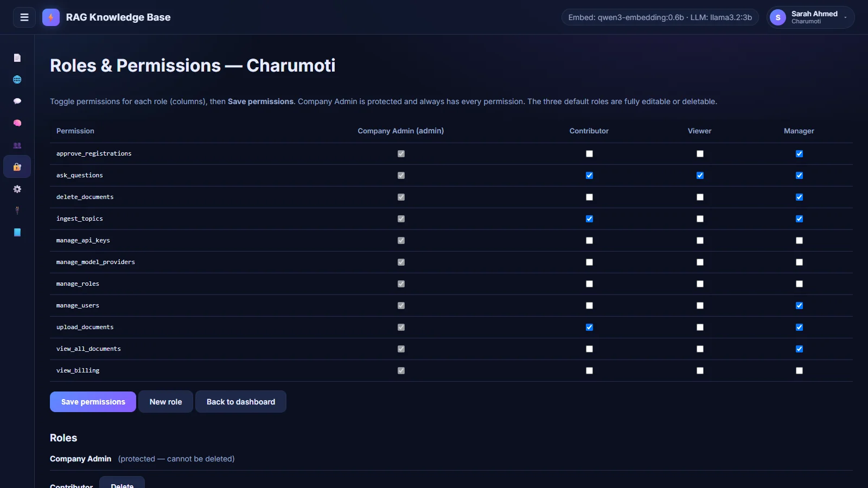This screenshot has width=868, height=488.
Task: Click the ingest_topics permission label
Action: point(79,219)
